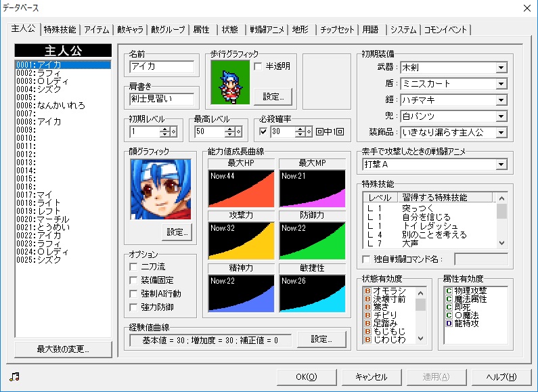The image size is (538, 392).
Task: Select skill row 別のことを考える
Action: (x=430, y=235)
